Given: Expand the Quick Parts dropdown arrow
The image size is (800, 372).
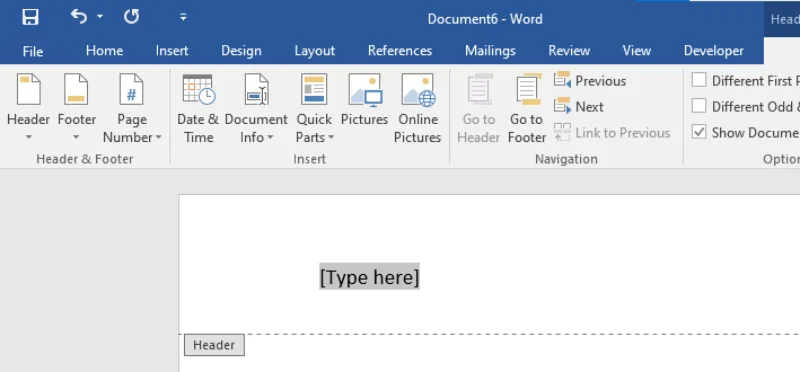Looking at the screenshot, I should coord(331,137).
